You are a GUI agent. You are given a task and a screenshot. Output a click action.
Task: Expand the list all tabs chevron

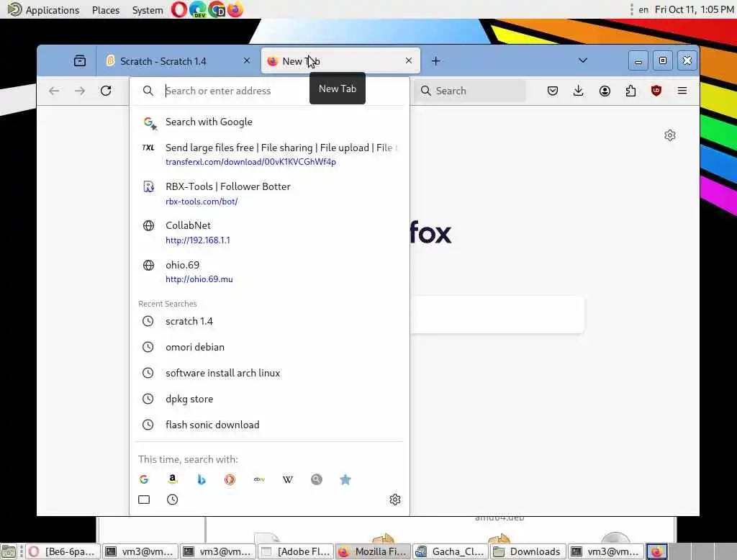tap(583, 60)
